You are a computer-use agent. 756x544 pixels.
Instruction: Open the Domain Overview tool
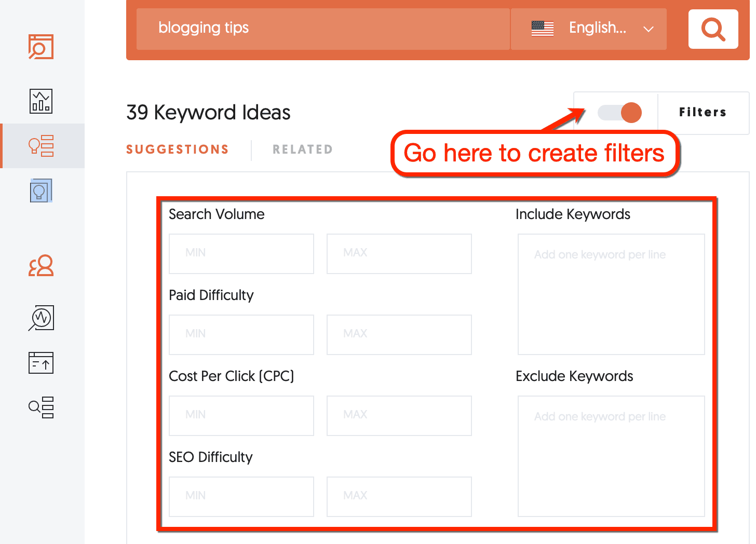pos(41,47)
